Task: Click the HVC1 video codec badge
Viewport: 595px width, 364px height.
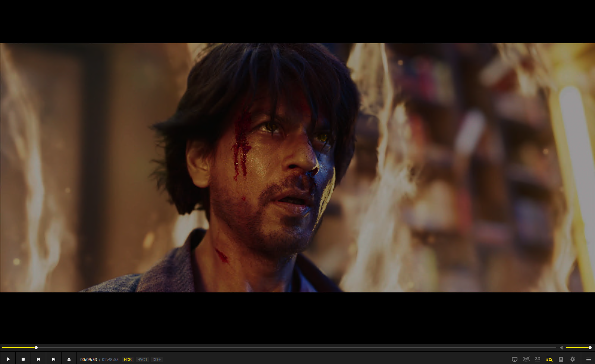Action: (x=142, y=360)
